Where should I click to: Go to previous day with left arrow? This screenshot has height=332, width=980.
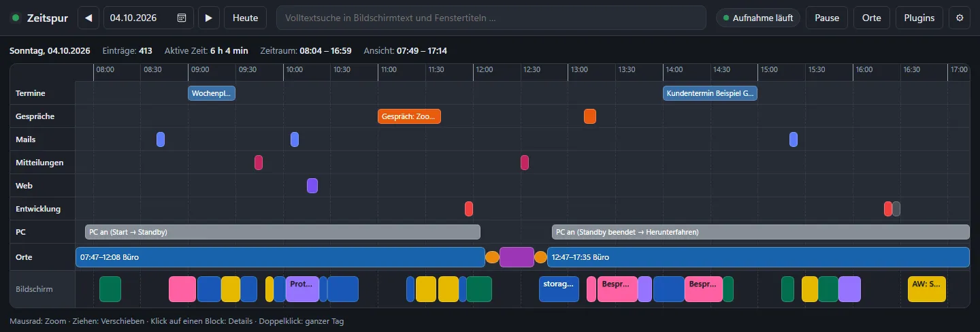tap(88, 18)
